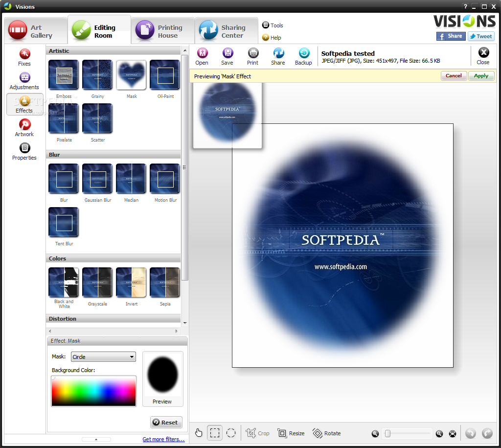
Task: Click the zoom out magnifier icon
Action: pos(375,434)
